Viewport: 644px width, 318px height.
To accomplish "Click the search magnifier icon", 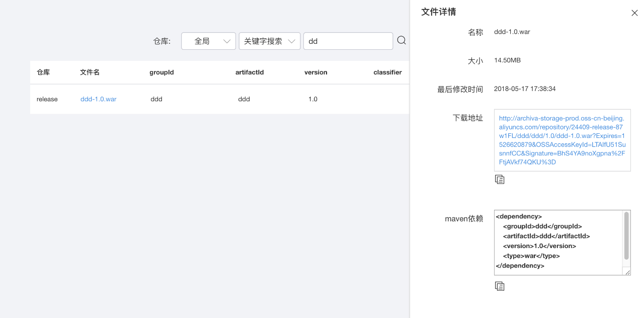I will pyautogui.click(x=401, y=40).
